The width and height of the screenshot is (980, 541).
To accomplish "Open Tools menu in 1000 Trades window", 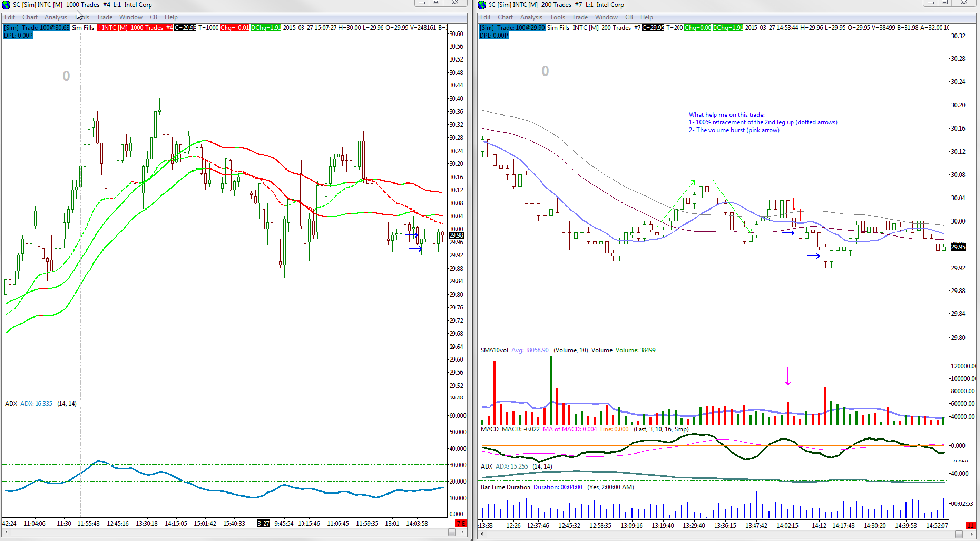I will click(82, 17).
